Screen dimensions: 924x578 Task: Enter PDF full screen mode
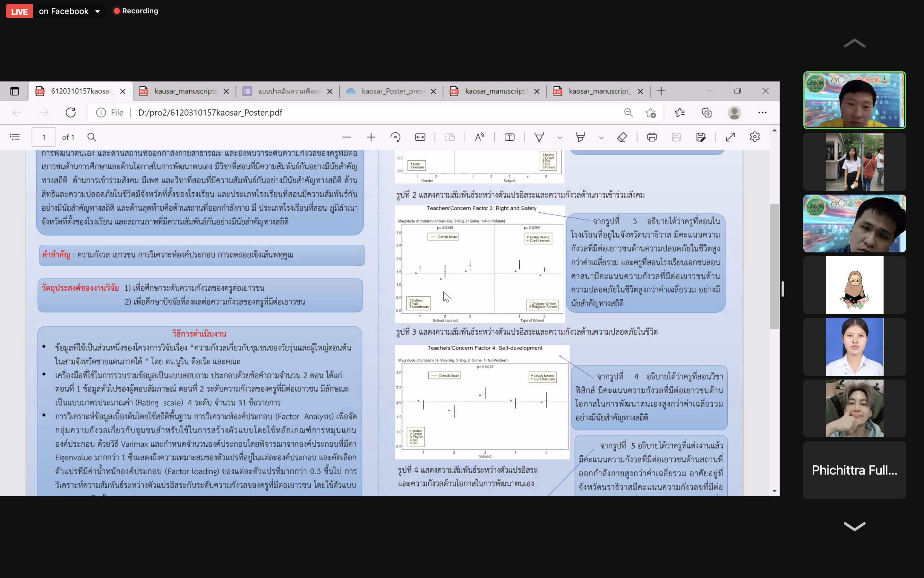731,137
